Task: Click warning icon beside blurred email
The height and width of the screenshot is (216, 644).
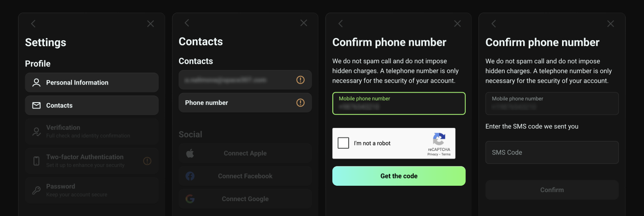Action: [x=300, y=80]
